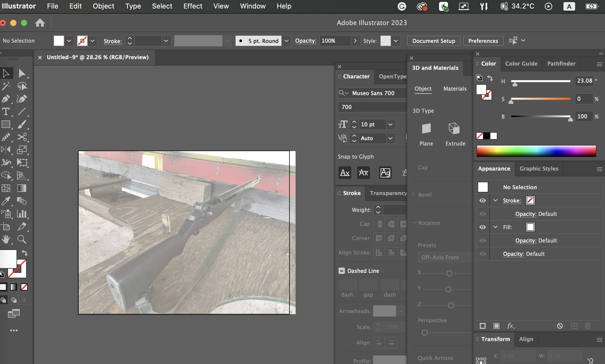Click the Document Setup button

click(x=434, y=41)
